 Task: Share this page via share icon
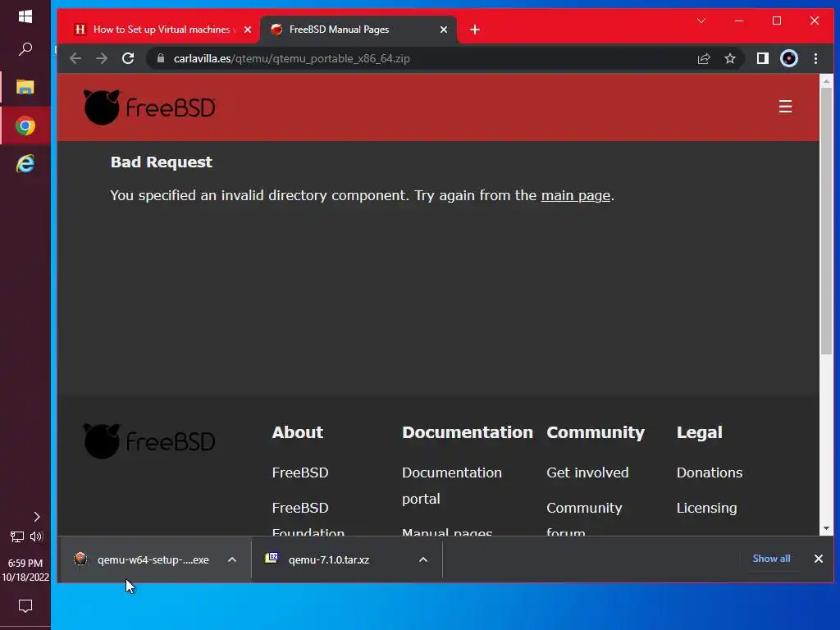pyautogui.click(x=703, y=58)
